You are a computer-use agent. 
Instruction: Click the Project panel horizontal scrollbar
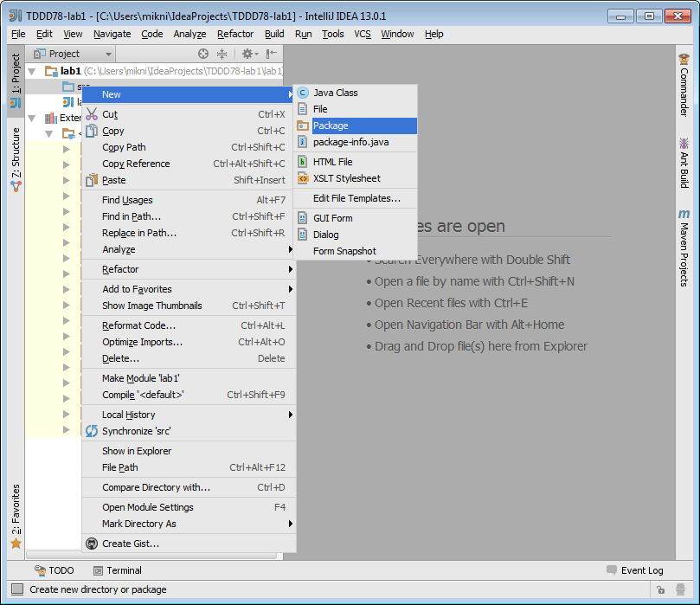[151, 555]
